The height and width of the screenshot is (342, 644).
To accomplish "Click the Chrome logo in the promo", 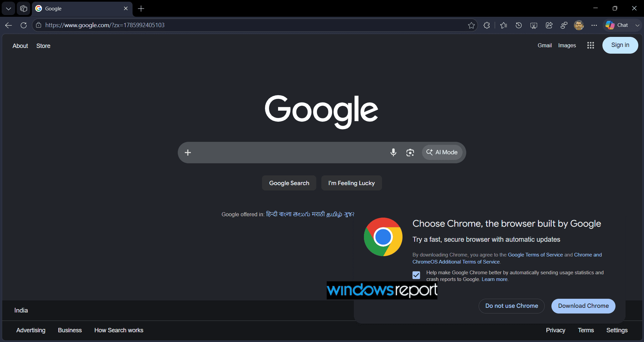I will [x=383, y=237].
